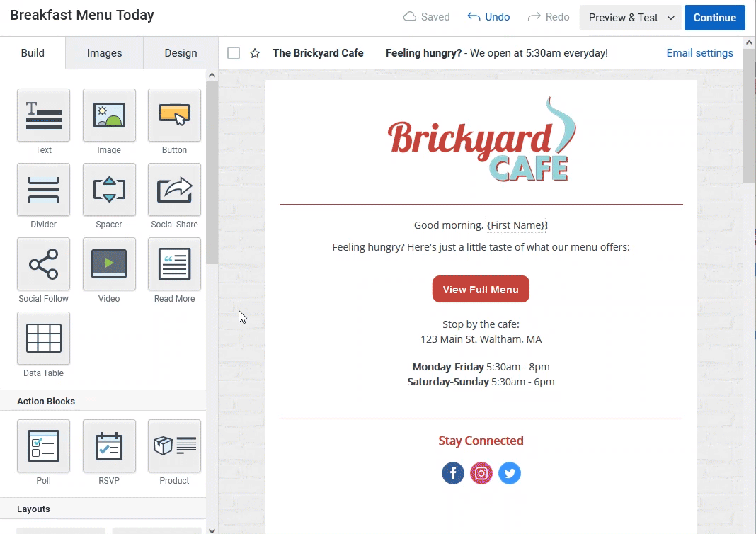The width and height of the screenshot is (756, 534).
Task: Click the Facebook icon under Stay Connected
Action: click(x=453, y=473)
